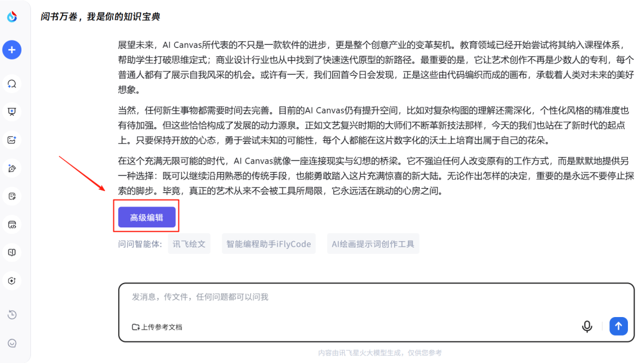Open the pen writing tool sidebar icon

point(12,168)
